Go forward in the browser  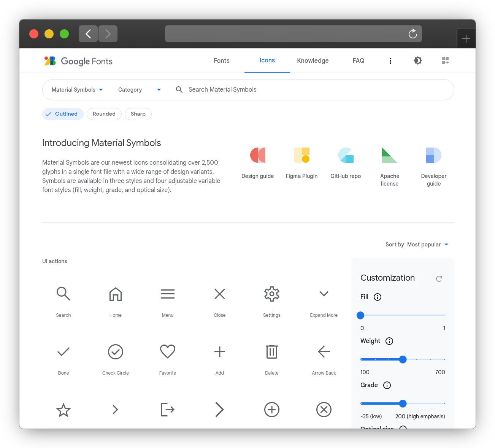click(x=108, y=34)
